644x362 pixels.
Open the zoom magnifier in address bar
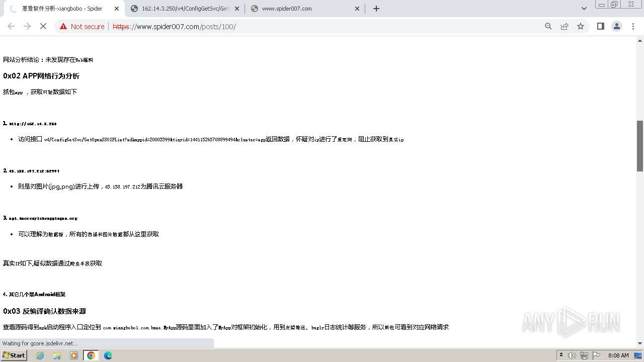[x=548, y=26]
